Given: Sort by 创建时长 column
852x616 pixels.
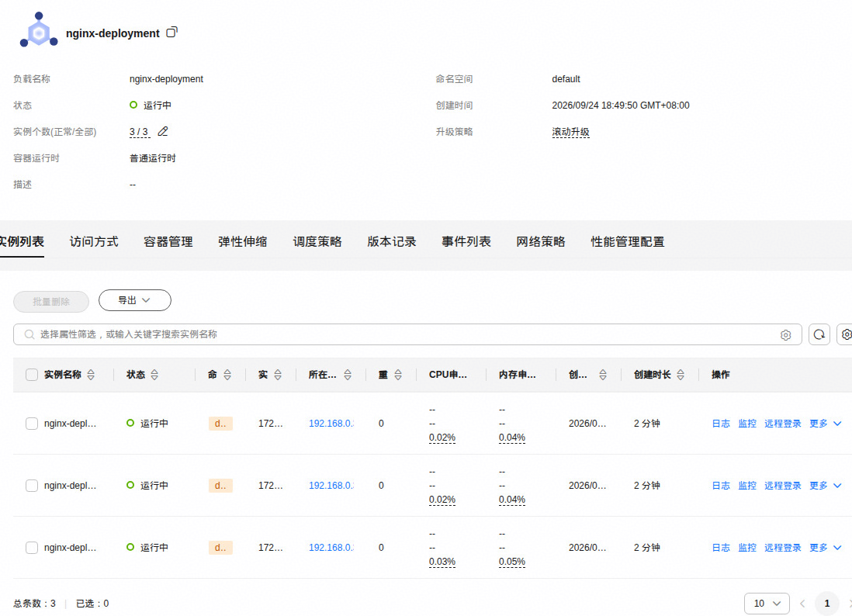Looking at the screenshot, I should (681, 375).
